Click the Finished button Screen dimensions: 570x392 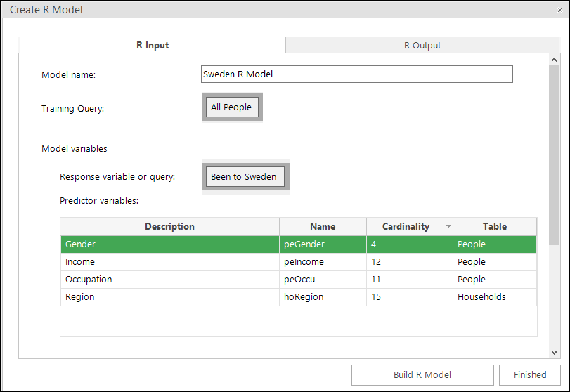click(x=530, y=375)
